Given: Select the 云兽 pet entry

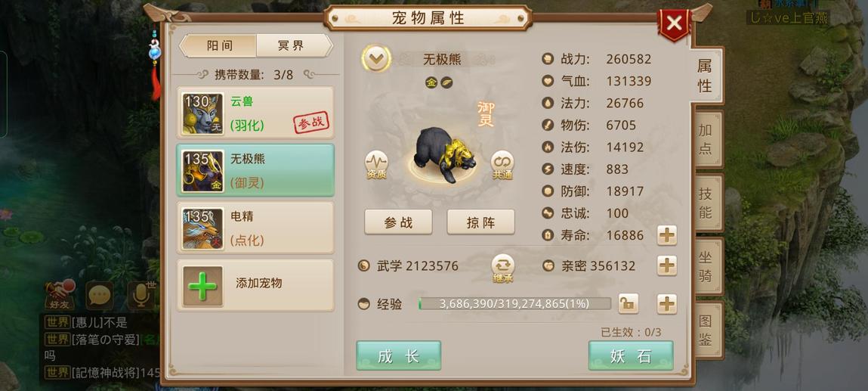Looking at the screenshot, I should point(255,113).
